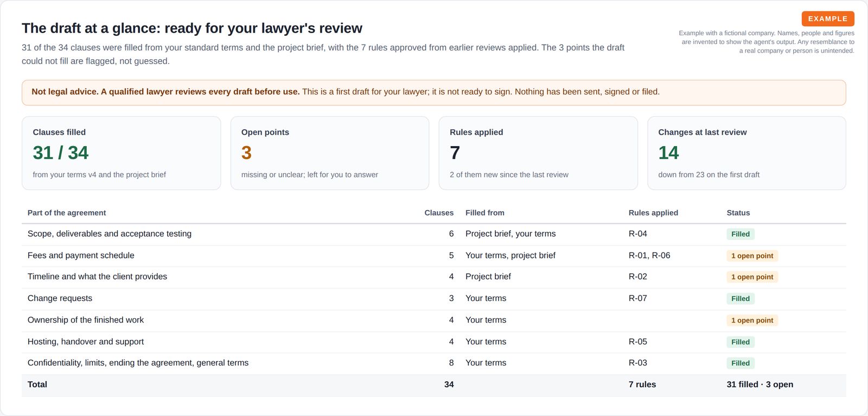The width and height of the screenshot is (868, 416).
Task: Click '1 open point' badge for Fees row
Action: pos(752,256)
